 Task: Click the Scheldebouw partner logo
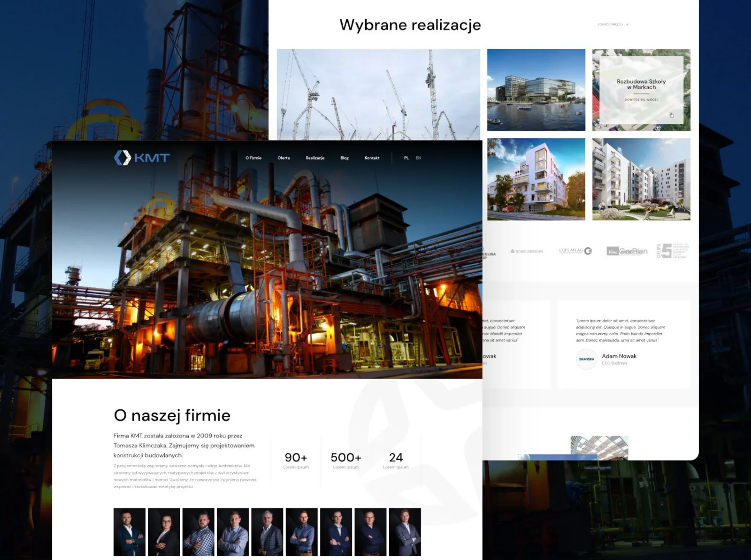[527, 252]
